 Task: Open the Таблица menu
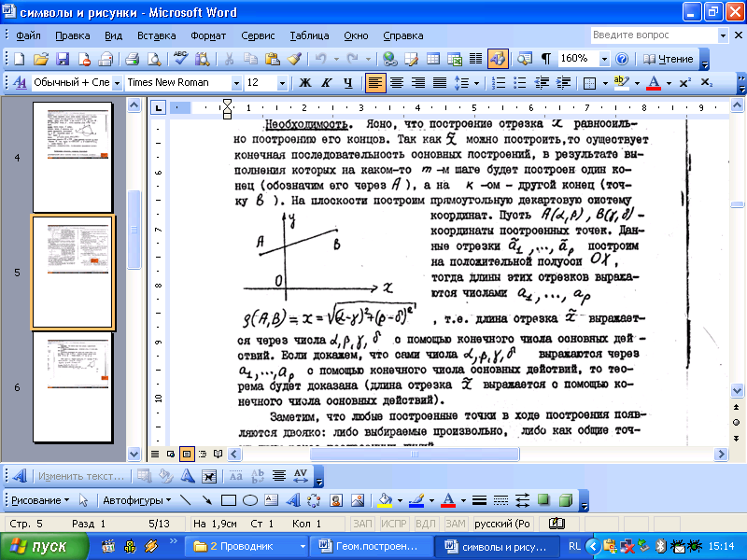point(308,35)
